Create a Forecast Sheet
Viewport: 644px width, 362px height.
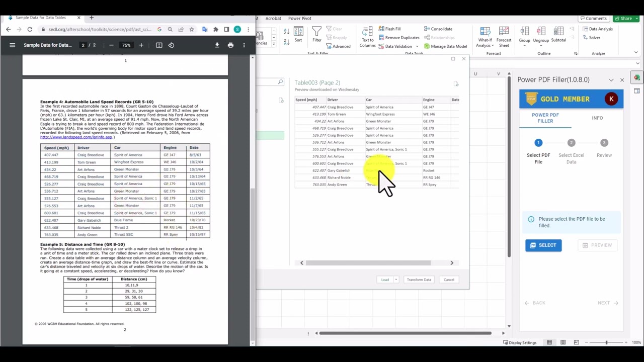pos(504,37)
